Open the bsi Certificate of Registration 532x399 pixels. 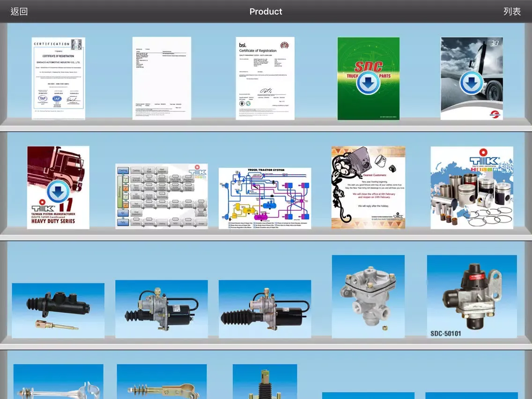click(x=265, y=78)
